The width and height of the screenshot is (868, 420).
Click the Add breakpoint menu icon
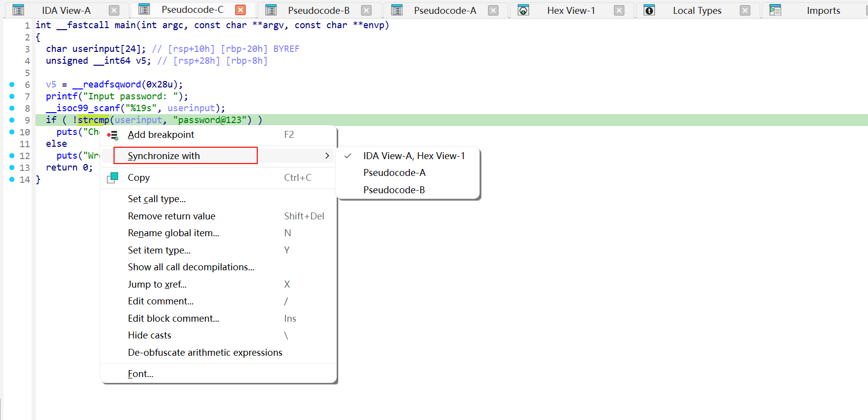click(113, 135)
